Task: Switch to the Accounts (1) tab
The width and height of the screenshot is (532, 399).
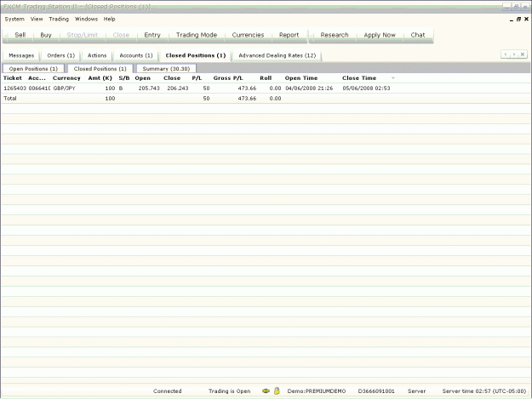Action: tap(136, 55)
